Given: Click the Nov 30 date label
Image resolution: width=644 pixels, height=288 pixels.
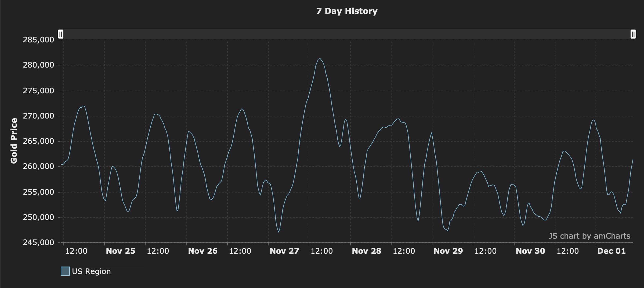Looking at the screenshot, I should (x=530, y=251).
